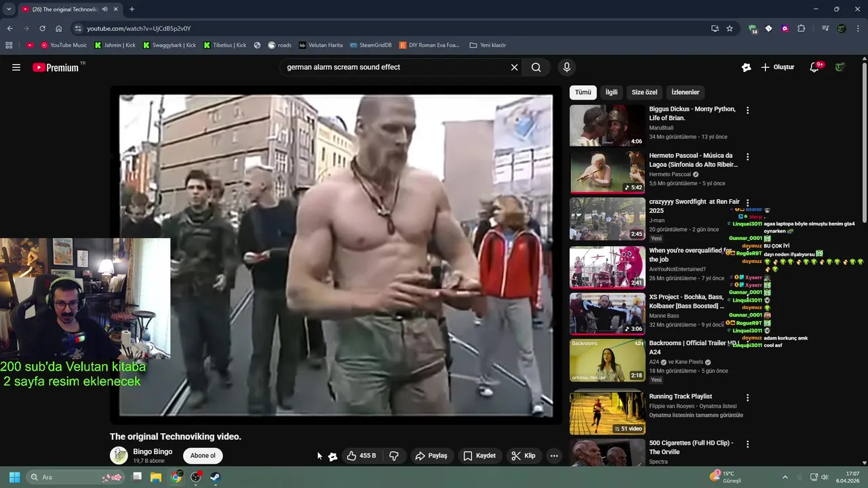This screenshot has width=868, height=488.
Task: Open Chrome tab search dropdown arrow
Action: 9,9
